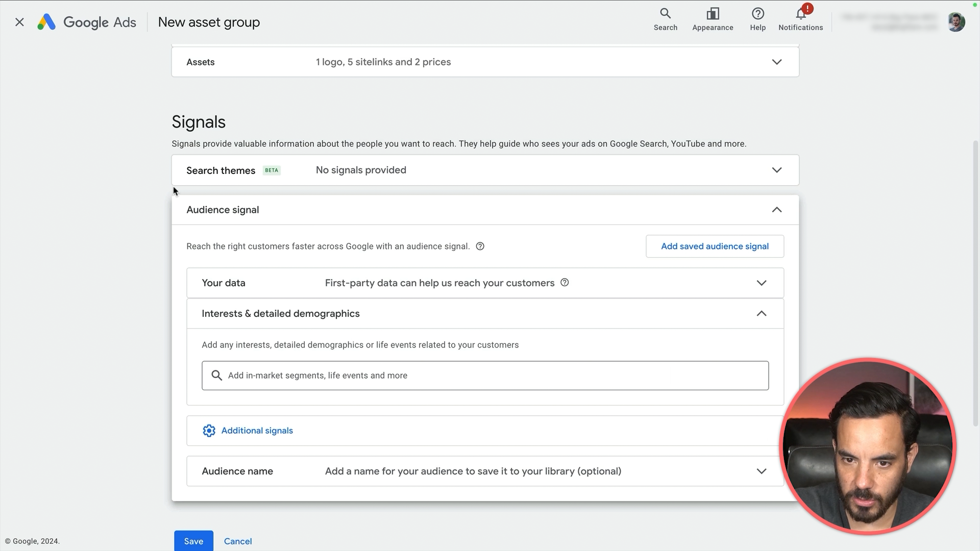Screen dimensions: 980x551
Task: Open the Help icon in the top bar
Action: 757,18
